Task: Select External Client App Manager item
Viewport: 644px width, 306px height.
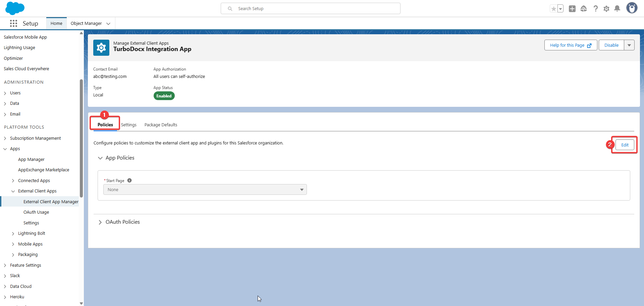Action: tap(51, 202)
